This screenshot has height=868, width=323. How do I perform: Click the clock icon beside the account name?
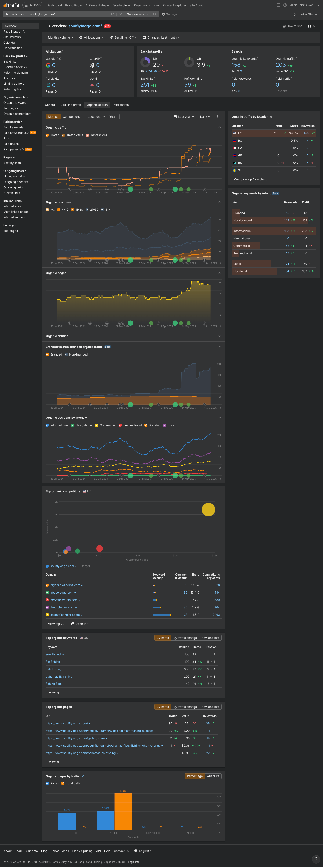pos(285,5)
